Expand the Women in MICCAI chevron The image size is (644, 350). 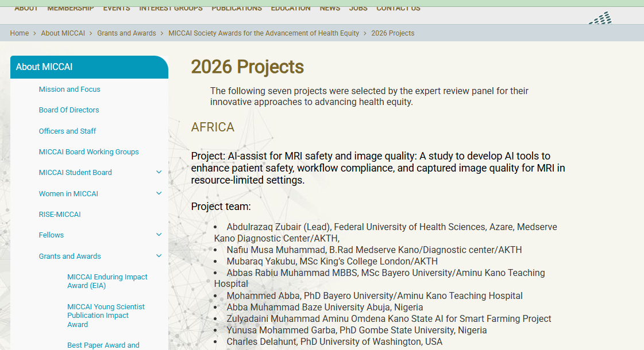(x=159, y=193)
